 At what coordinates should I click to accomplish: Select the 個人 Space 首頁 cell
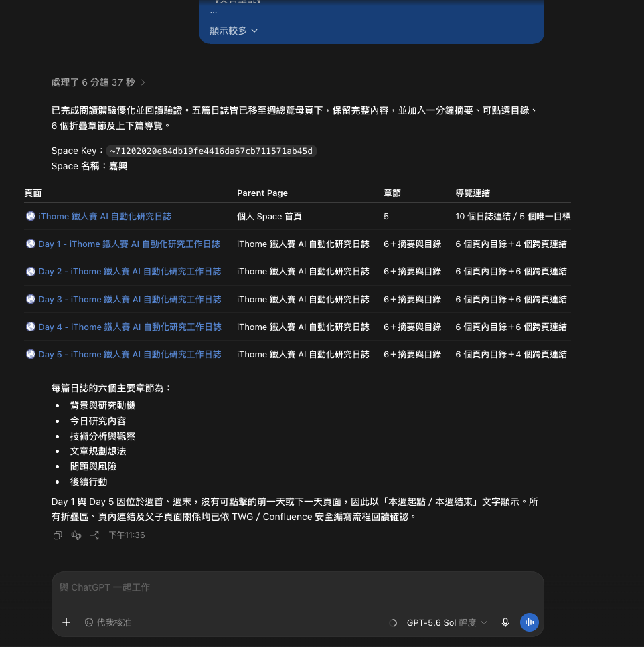(x=269, y=217)
